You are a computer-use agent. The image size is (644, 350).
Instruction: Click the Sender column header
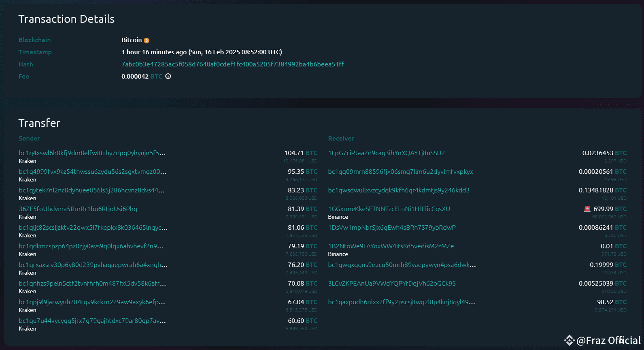[x=29, y=139]
